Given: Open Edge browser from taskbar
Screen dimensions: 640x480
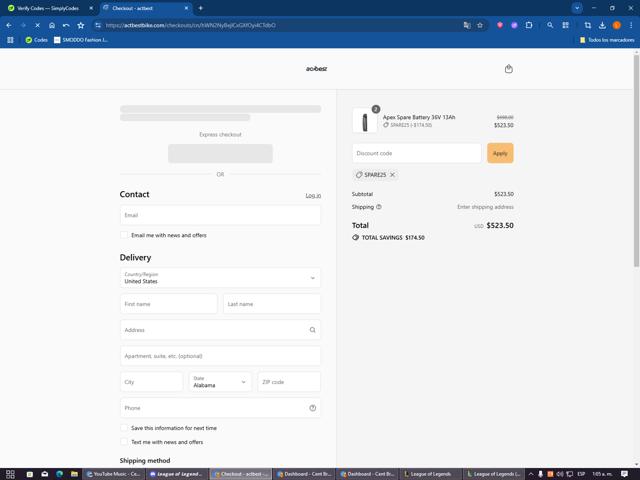Looking at the screenshot, I should click(60, 474).
